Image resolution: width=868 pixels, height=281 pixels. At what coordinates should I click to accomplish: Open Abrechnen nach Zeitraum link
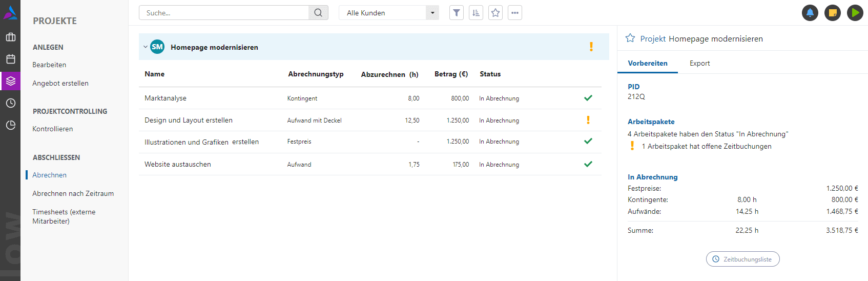(73, 193)
